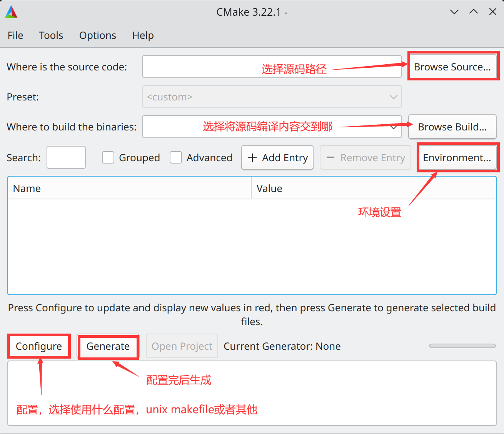Screen dimensions: 504x434
Task: Click the Configure button
Action: 39,346
